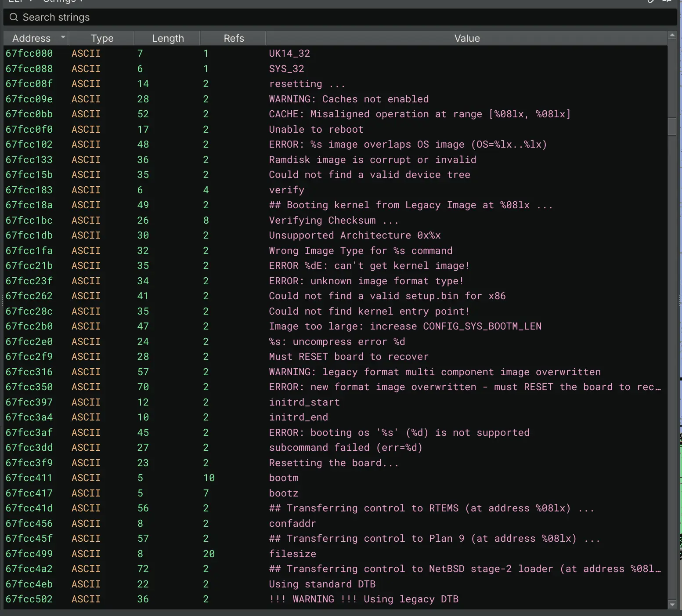Sort strings by Type column header
This screenshot has width=682, height=616.
pos(102,38)
